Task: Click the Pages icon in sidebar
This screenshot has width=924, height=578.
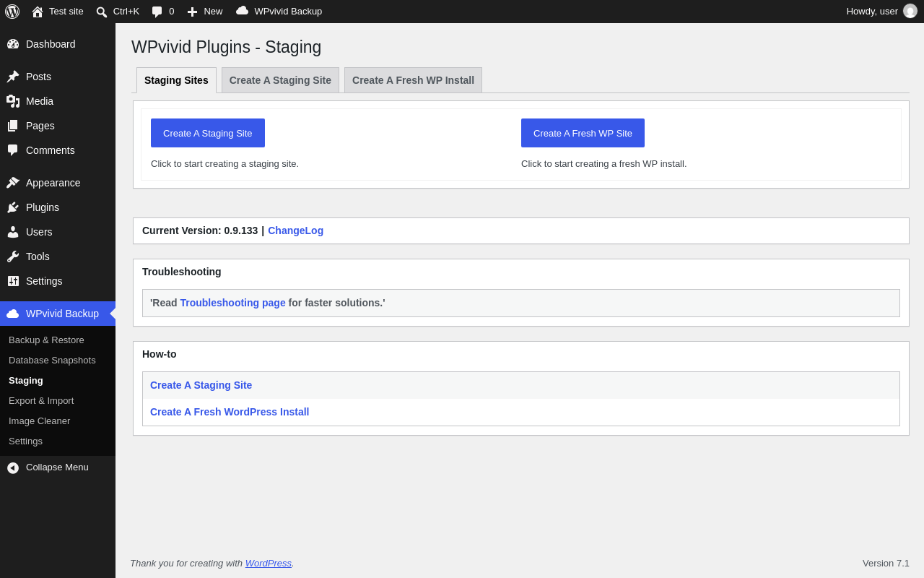Action: click(13, 126)
